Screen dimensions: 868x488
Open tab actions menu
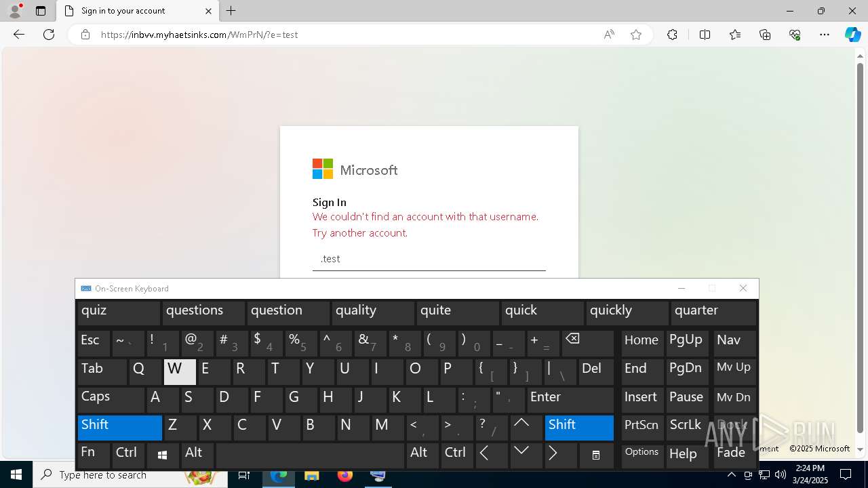[41, 11]
